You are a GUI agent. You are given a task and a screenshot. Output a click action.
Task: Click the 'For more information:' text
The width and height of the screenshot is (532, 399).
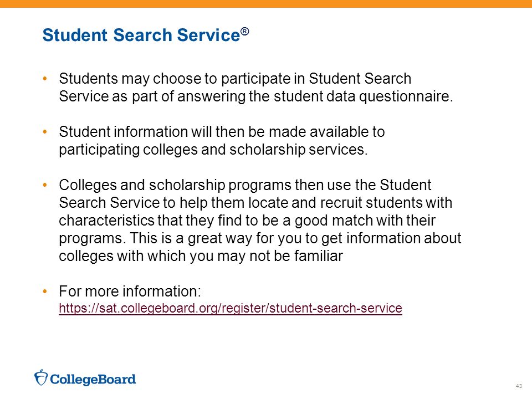(x=130, y=291)
